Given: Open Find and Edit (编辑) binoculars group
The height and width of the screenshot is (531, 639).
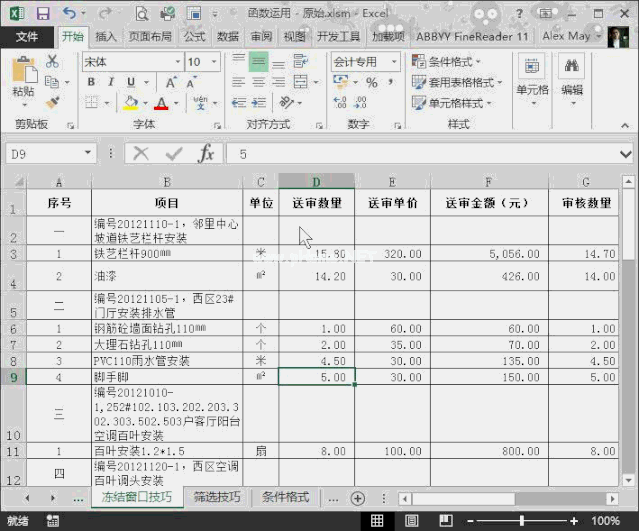Looking at the screenshot, I should click(x=572, y=79).
